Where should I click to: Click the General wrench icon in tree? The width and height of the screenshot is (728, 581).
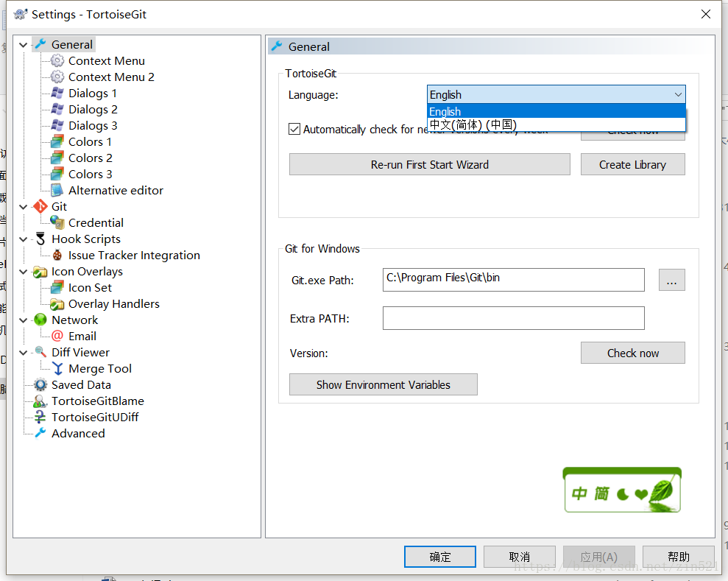[x=40, y=45]
